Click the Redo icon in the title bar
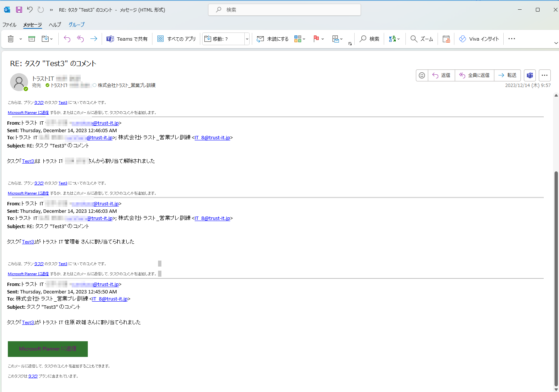Viewport: 559px width, 392px height. click(41, 10)
